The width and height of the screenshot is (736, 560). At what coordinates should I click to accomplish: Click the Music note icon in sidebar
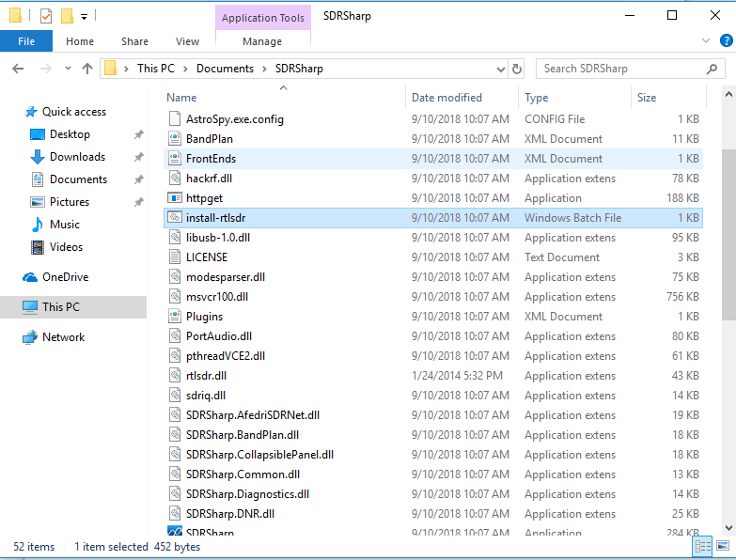tap(37, 225)
